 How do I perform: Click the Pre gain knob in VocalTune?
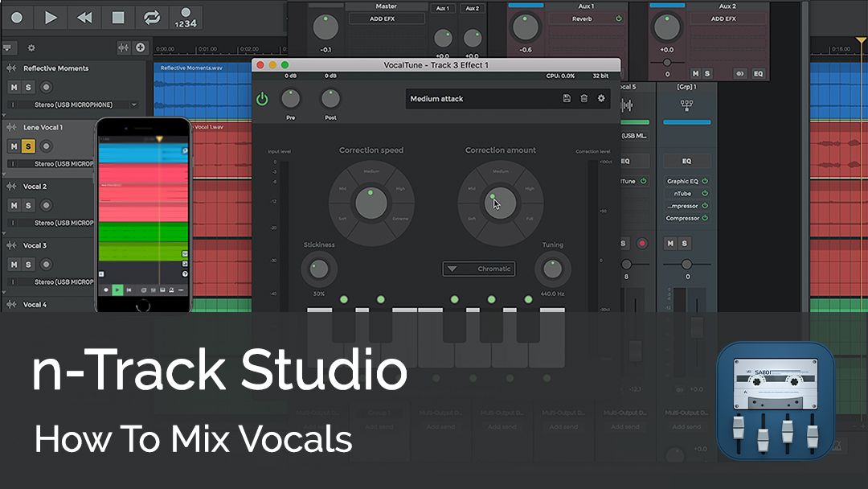click(x=291, y=99)
